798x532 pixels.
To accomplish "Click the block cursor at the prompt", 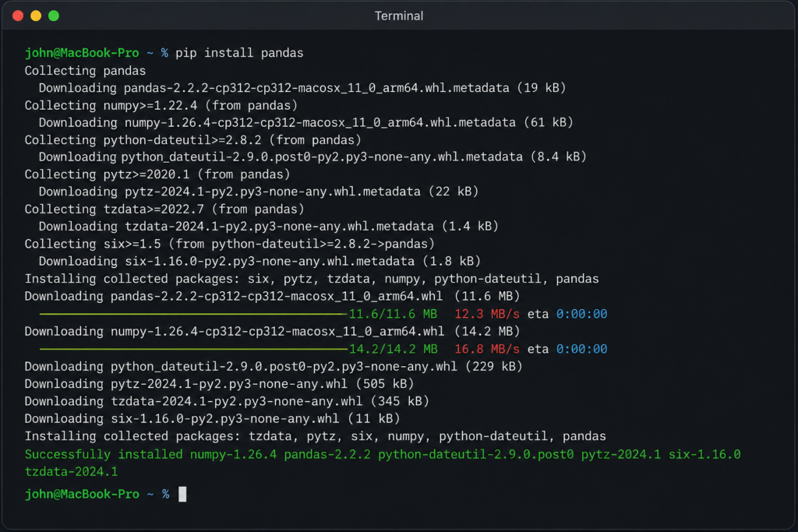I will pos(182,495).
